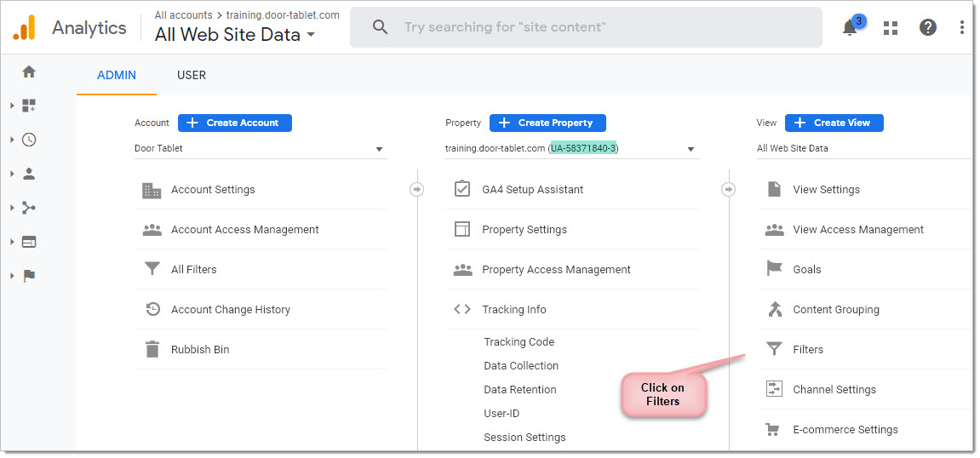
Task: Click the Create Property button
Action: 547,123
